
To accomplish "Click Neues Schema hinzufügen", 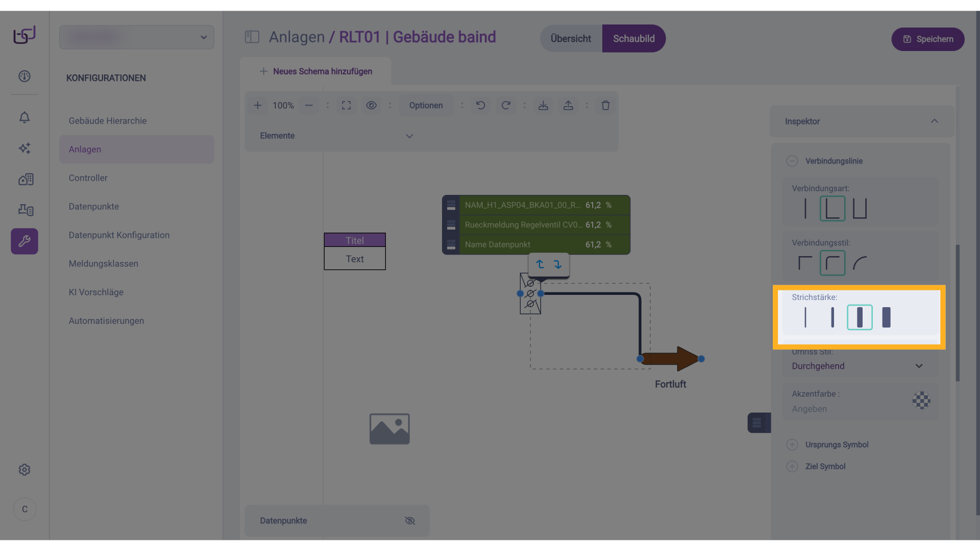I will click(x=316, y=71).
